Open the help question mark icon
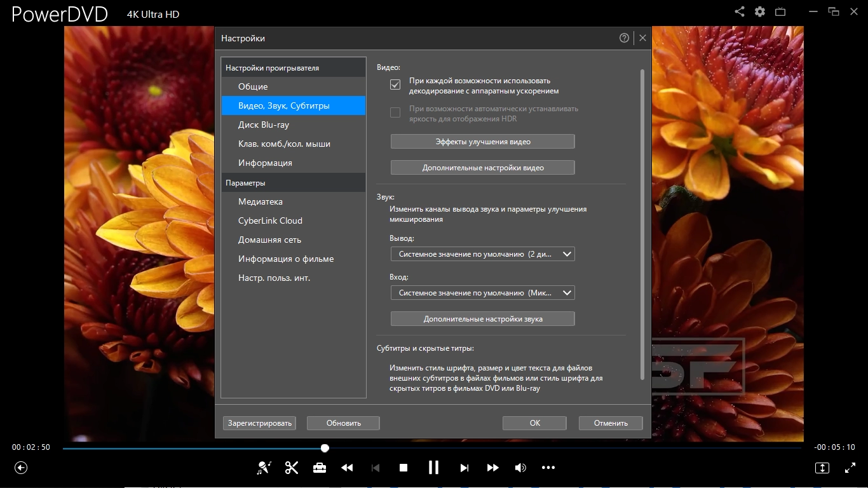 pyautogui.click(x=624, y=38)
